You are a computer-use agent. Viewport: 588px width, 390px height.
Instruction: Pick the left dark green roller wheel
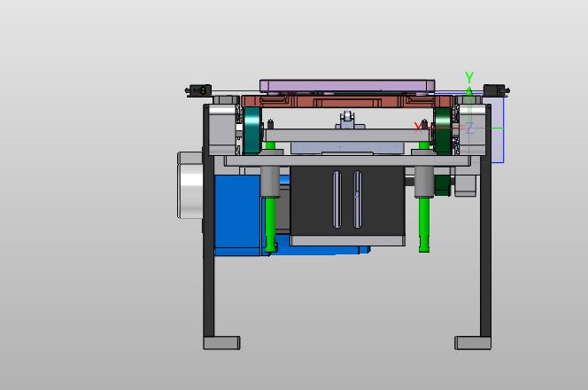(x=252, y=130)
